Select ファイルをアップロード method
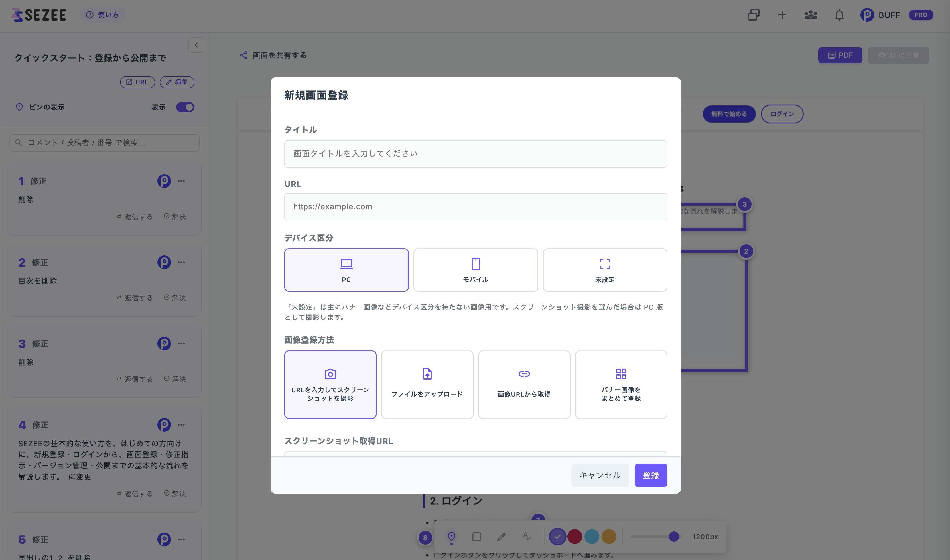This screenshot has height=560, width=950. click(x=427, y=385)
